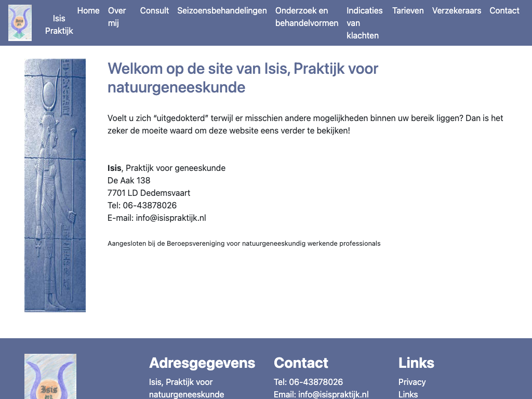Open the Tarieven page
Viewport: 532px width, 399px height.
408,10
